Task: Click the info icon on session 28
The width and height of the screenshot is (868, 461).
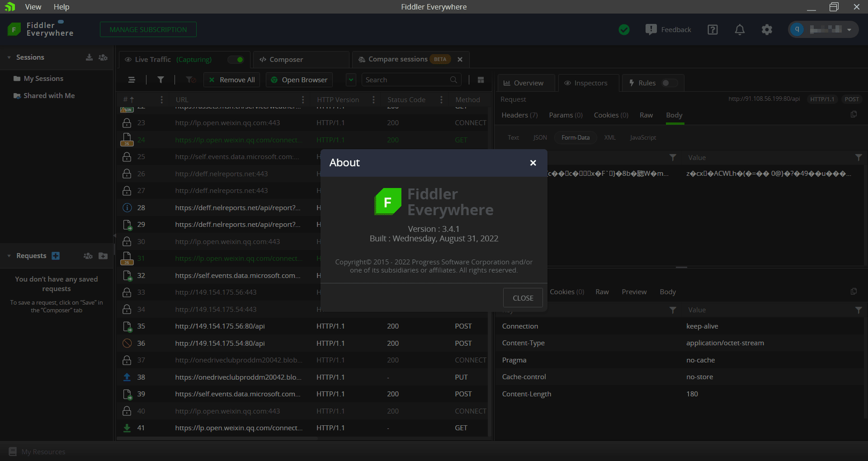Action: tap(127, 208)
